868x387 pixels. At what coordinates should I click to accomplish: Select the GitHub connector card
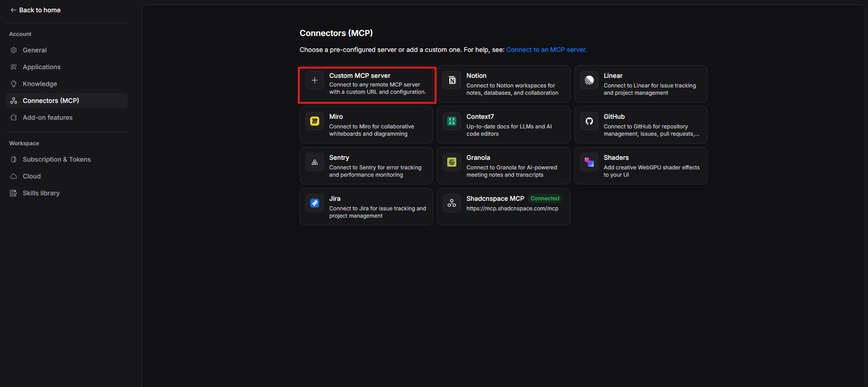[x=641, y=125]
